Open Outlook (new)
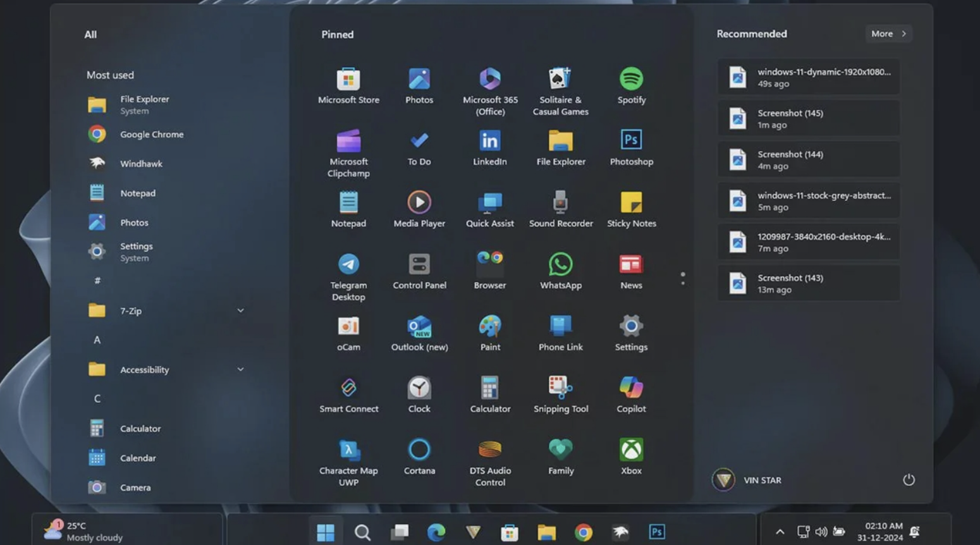 tap(419, 333)
